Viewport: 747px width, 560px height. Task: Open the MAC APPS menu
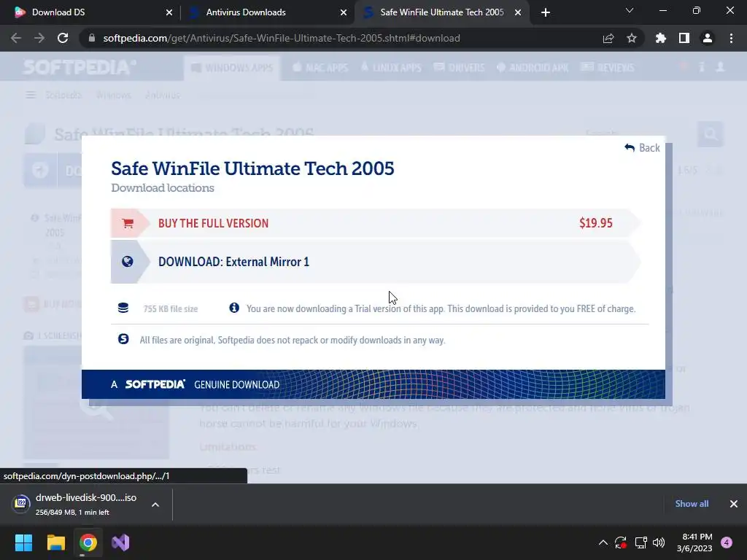pyautogui.click(x=320, y=68)
